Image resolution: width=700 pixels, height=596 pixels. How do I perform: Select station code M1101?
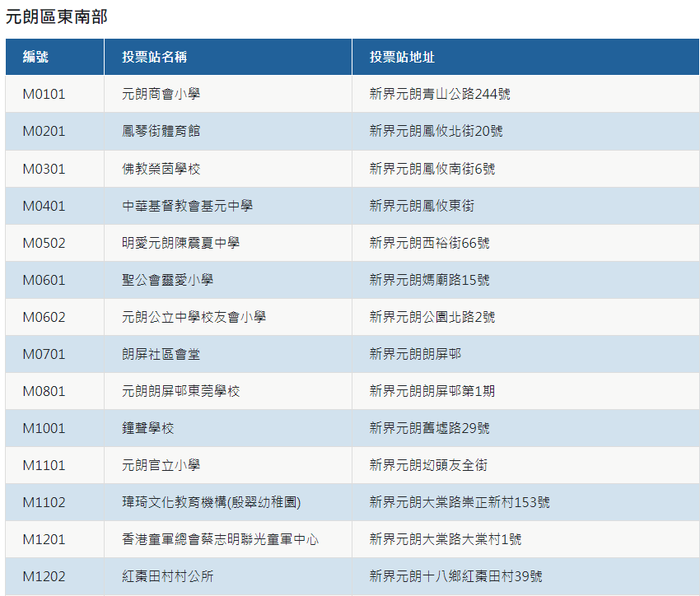(44, 465)
